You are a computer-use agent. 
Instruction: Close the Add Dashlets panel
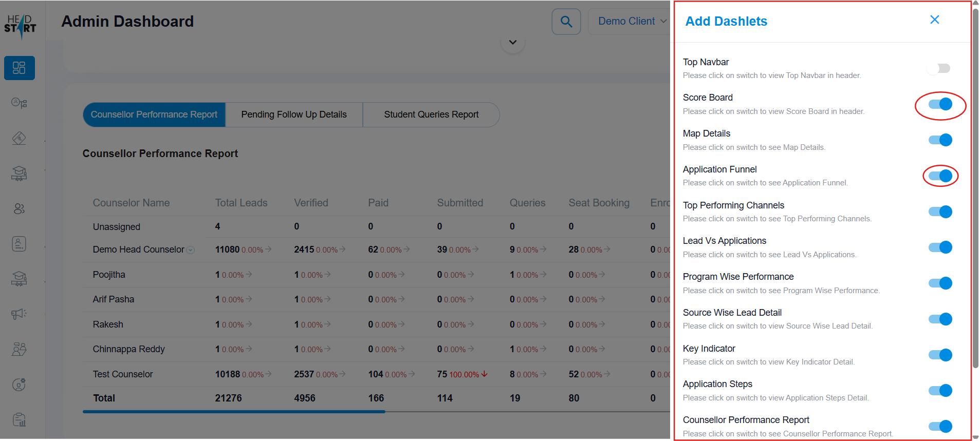click(x=934, y=20)
